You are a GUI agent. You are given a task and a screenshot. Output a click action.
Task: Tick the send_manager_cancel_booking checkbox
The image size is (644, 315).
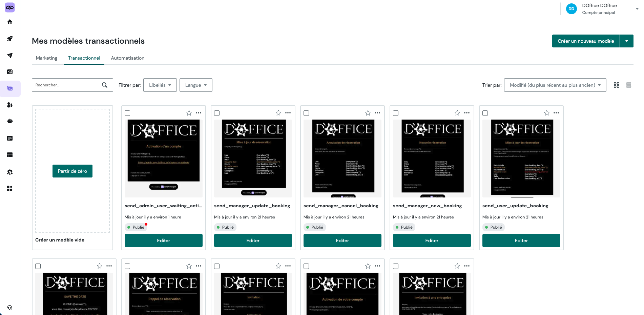pos(306,113)
